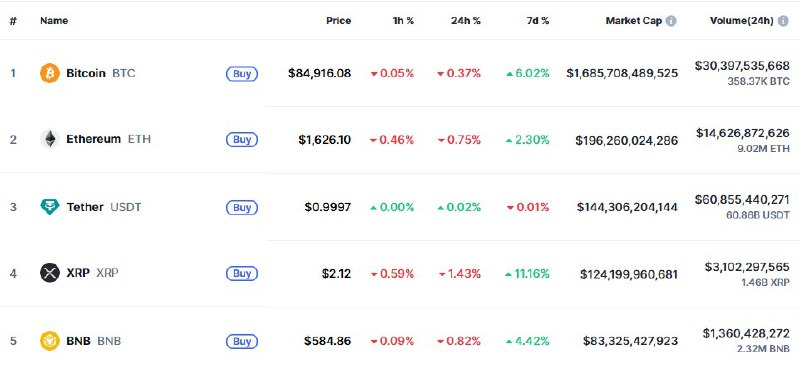The image size is (800, 374).
Task: Click the Bitcoin orange logo icon
Action: tap(50, 73)
